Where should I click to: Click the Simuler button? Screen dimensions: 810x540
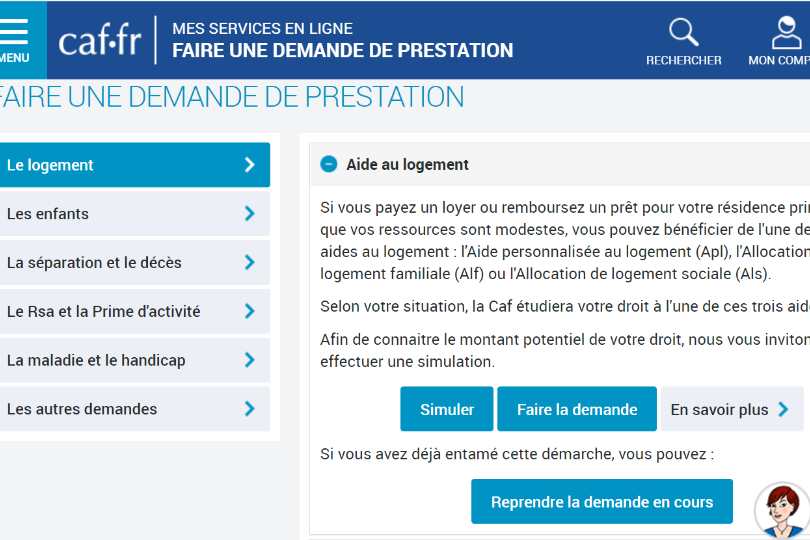coord(447,409)
